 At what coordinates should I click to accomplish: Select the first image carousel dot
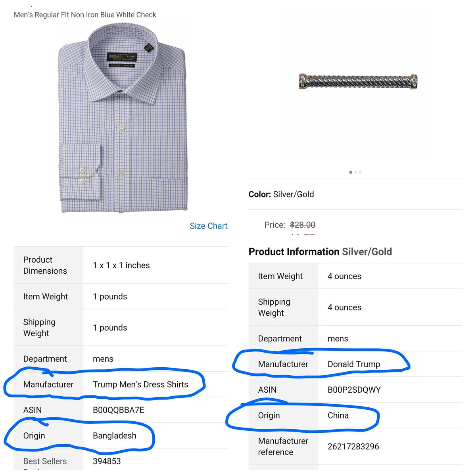click(351, 172)
